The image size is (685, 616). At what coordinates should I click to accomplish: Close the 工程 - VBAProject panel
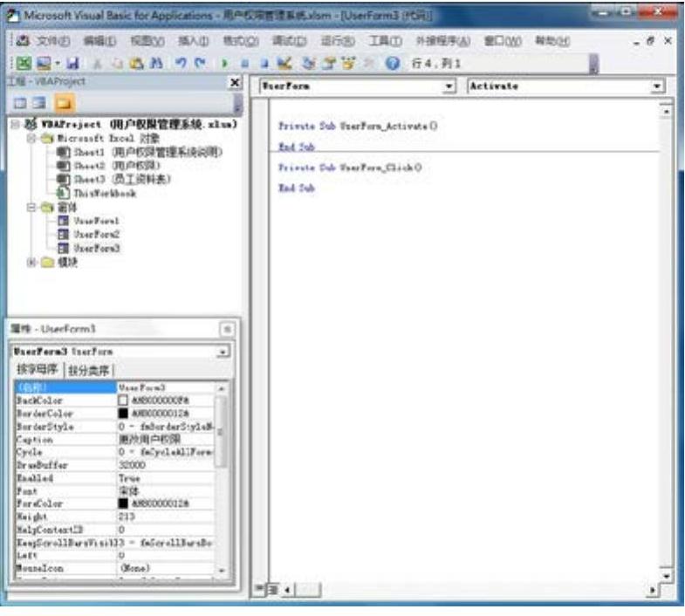pos(235,83)
